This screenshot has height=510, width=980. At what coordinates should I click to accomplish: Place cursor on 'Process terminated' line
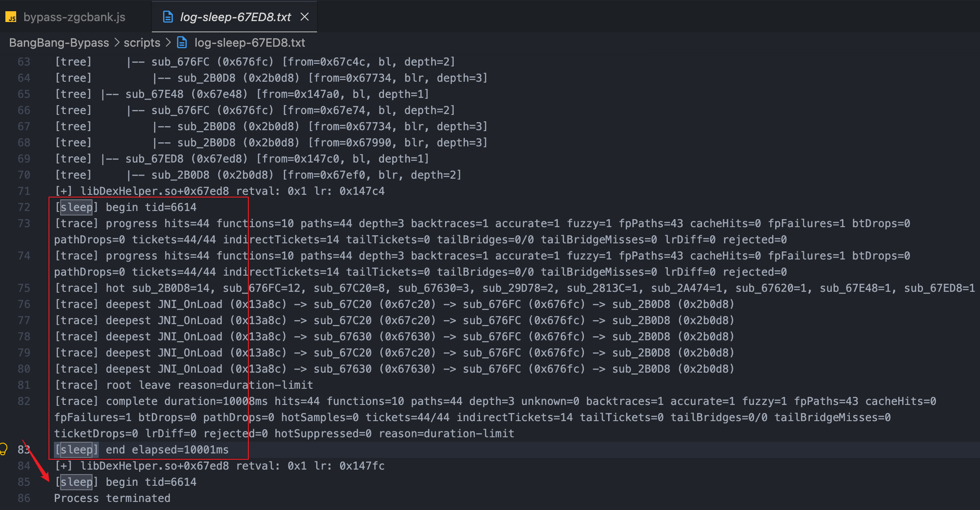click(112, 498)
